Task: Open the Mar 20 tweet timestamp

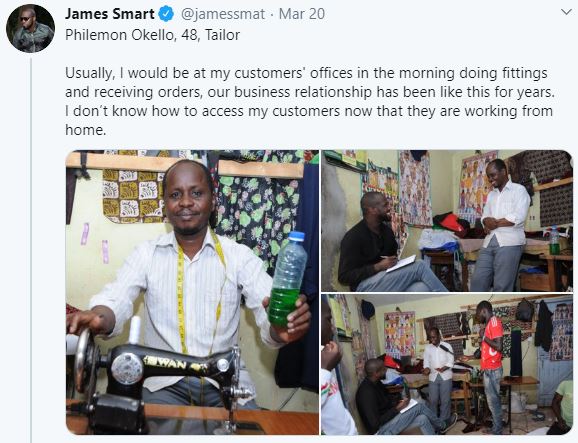Action: [302, 14]
